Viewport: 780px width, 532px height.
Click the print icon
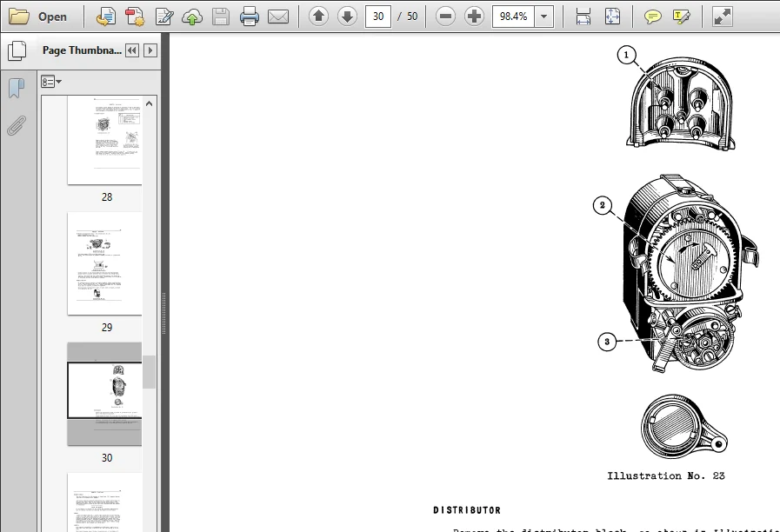pyautogui.click(x=250, y=17)
